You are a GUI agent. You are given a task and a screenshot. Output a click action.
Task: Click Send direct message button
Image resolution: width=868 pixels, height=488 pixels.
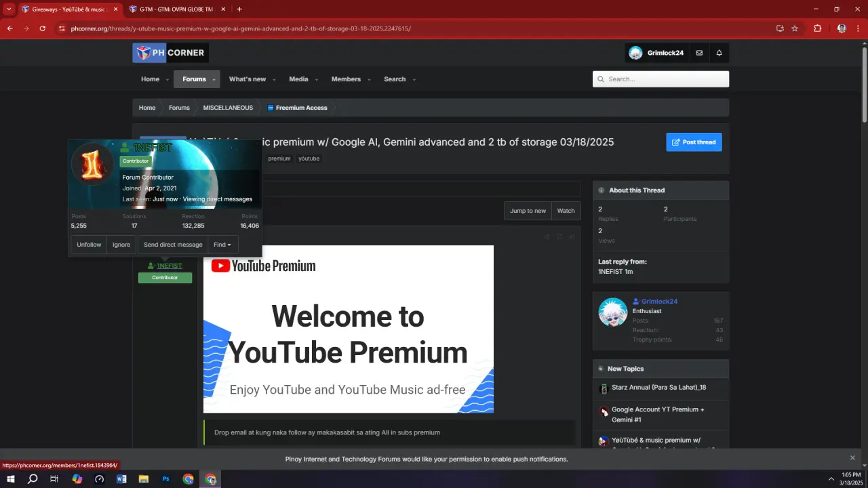coord(173,245)
